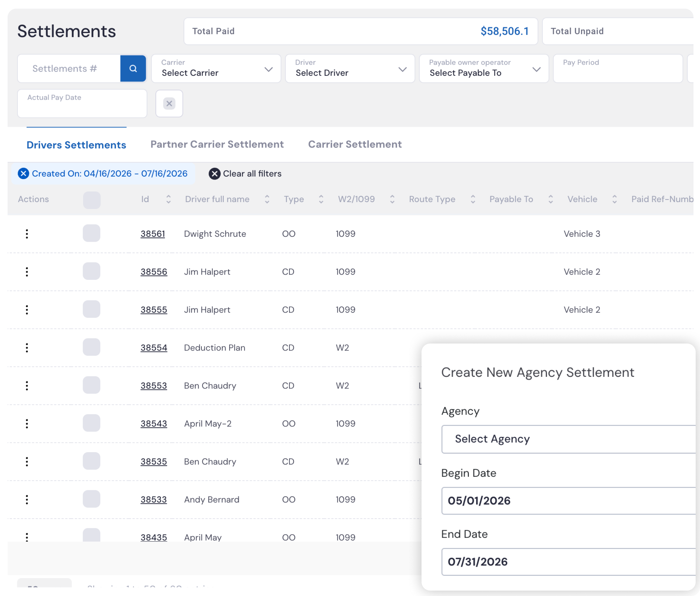Open settlement link 38554
Screen dimensions: 700x596
(154, 348)
